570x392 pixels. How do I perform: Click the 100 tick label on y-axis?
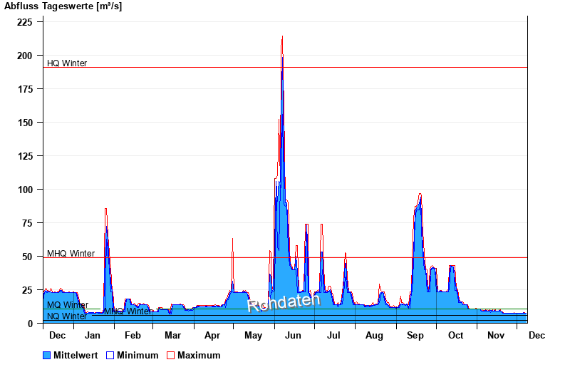coord(25,190)
